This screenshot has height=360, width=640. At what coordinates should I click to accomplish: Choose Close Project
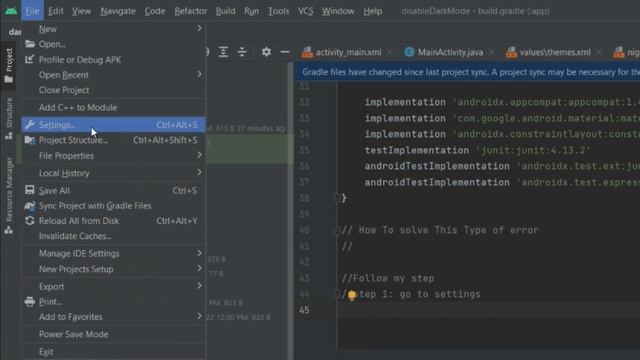pos(113,90)
